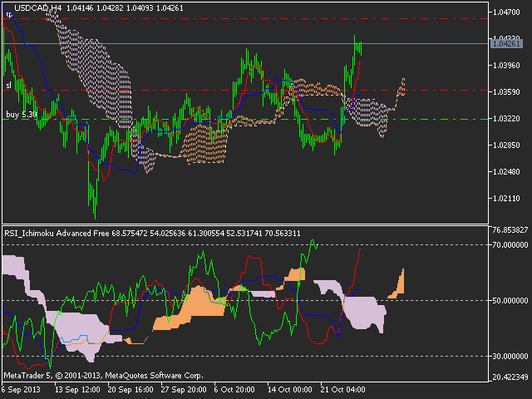Viewport: 532px width, 399px height.
Task: Click the 6 Oct 20:00 time label
Action: tap(234, 390)
